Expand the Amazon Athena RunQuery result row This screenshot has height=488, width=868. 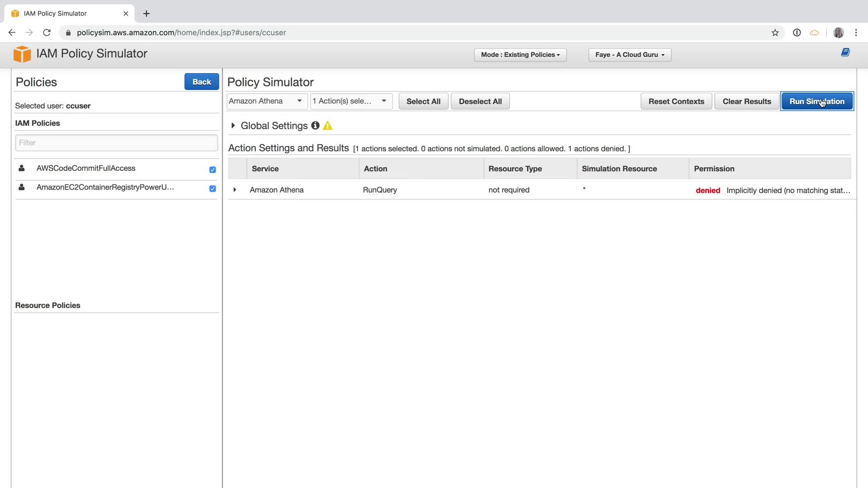pyautogui.click(x=235, y=190)
